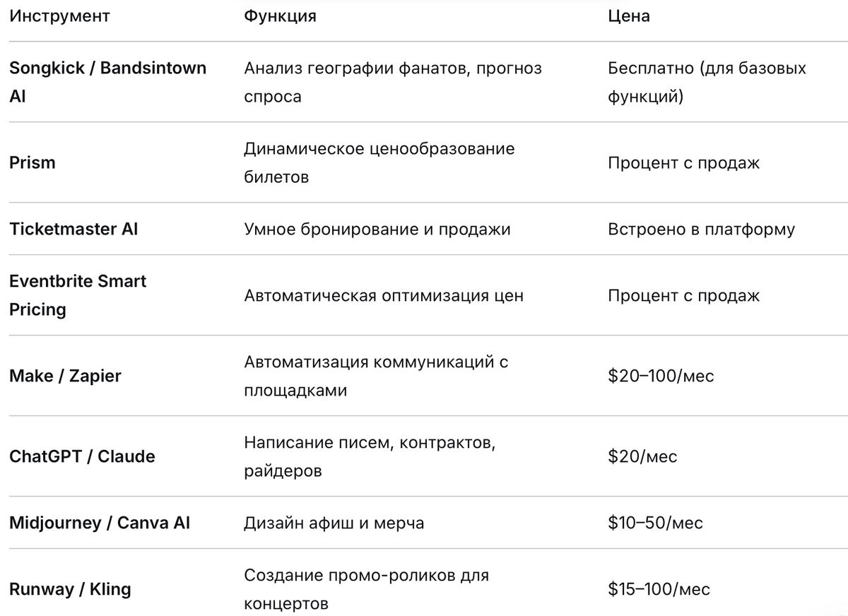This screenshot has height=616, width=848.
Task: Select the Ticketmaster AI row name
Action: coord(73,229)
